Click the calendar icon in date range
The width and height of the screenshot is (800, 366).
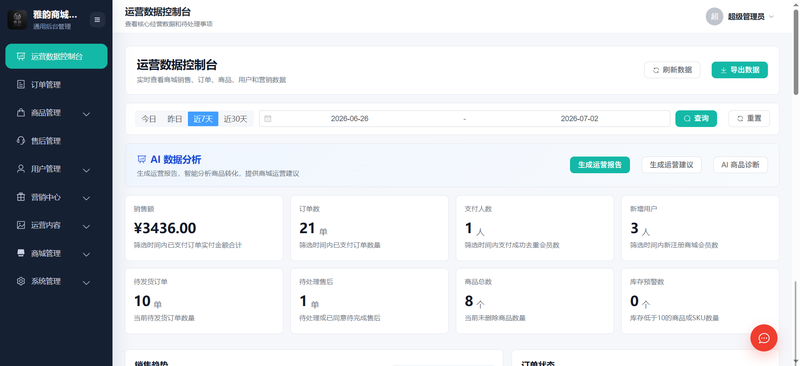(268, 118)
